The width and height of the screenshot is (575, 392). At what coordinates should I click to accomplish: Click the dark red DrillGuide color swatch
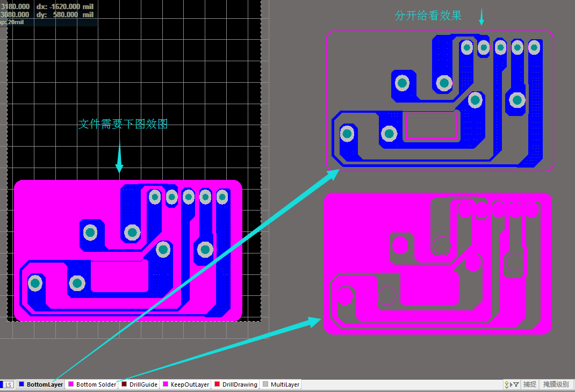coord(124,384)
